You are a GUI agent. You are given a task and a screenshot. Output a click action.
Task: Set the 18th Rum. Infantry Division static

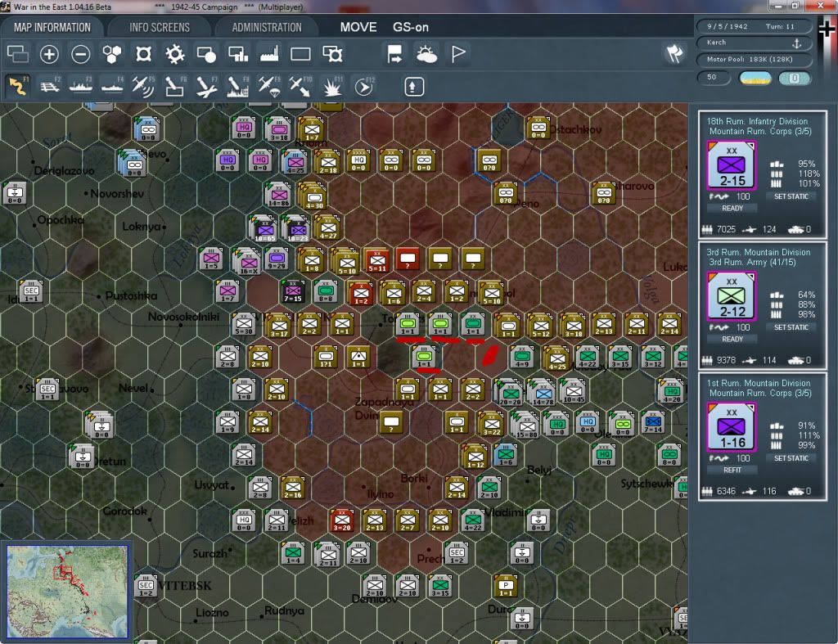click(x=791, y=196)
